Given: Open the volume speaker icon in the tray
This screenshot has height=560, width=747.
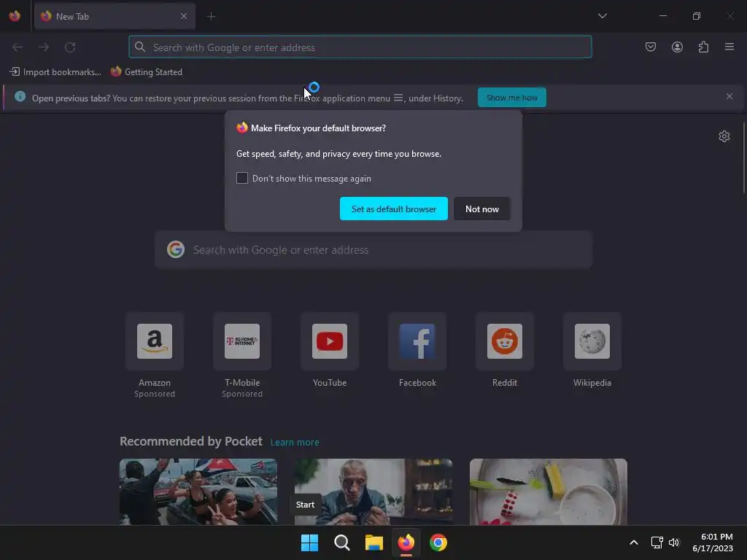Looking at the screenshot, I should click(x=674, y=542).
